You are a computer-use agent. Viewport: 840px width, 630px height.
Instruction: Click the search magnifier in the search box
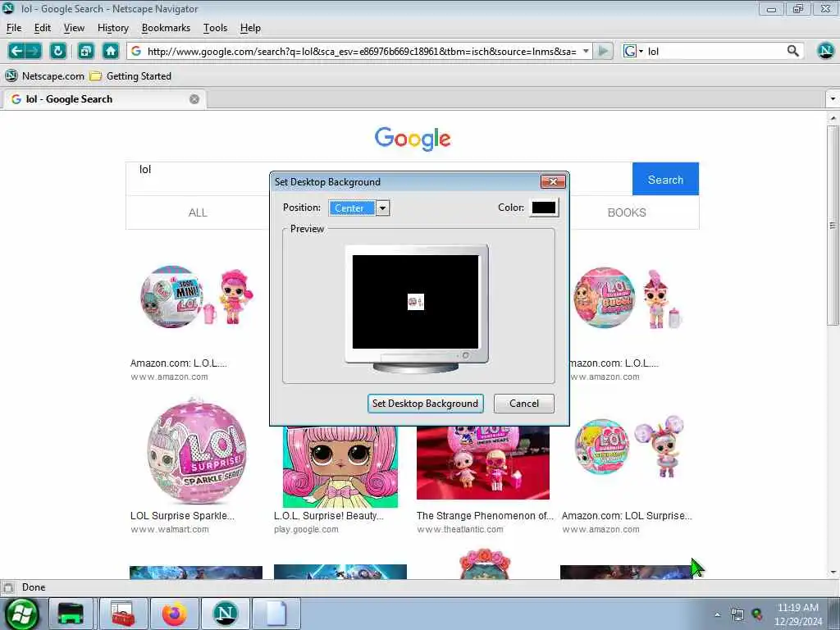pyautogui.click(x=793, y=51)
